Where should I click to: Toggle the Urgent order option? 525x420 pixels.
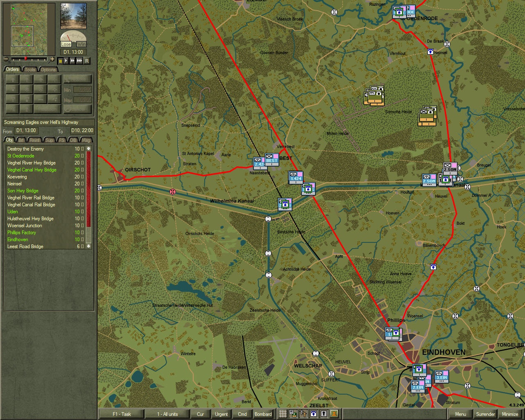tap(221, 414)
